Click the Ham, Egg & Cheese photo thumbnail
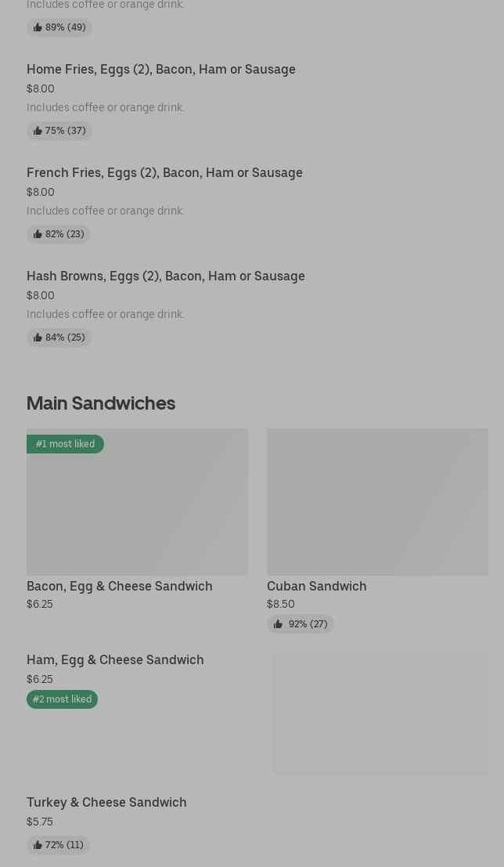This screenshot has height=867, width=504. pyautogui.click(x=380, y=713)
